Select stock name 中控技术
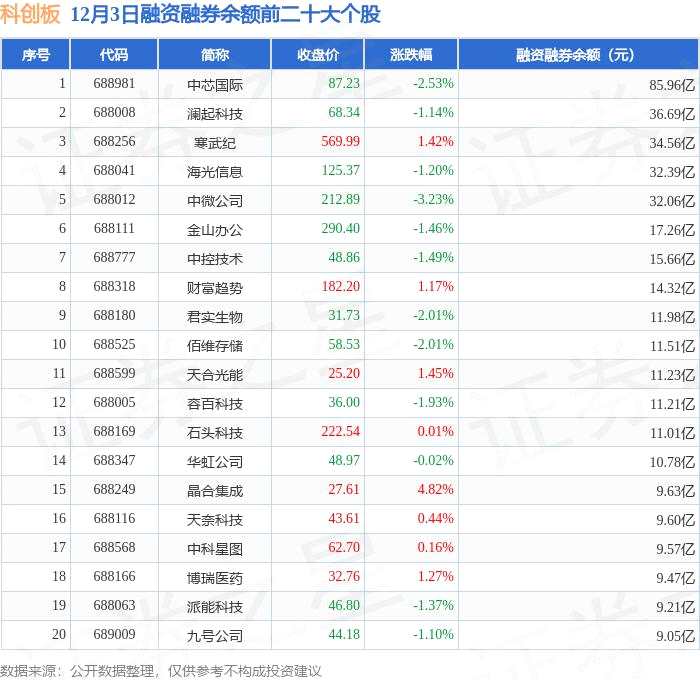Image resolution: width=700 pixels, height=680 pixels. pos(215,259)
